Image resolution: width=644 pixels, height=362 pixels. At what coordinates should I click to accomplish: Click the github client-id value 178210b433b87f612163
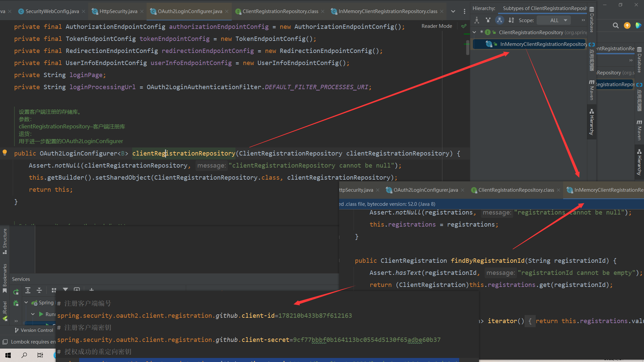(315, 316)
